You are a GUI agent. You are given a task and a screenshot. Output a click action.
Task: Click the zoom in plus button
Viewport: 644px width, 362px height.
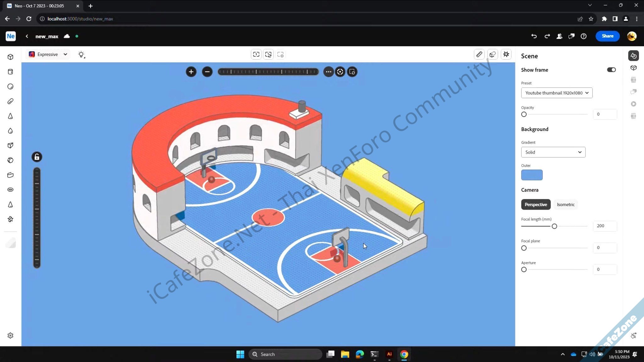[191, 72]
